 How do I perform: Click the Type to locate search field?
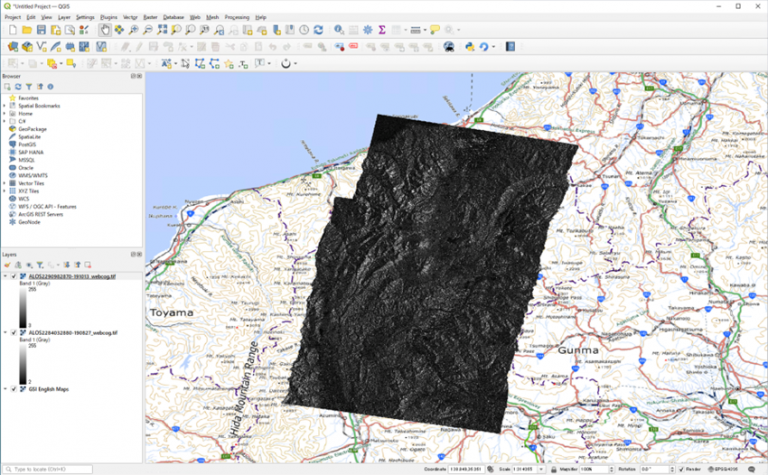[x=48, y=469]
